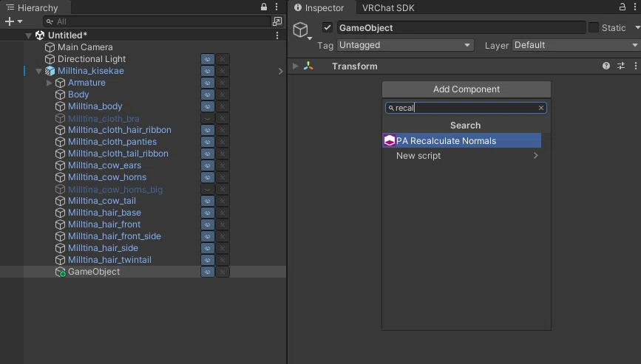Open the Inspector lock icon

[x=623, y=7]
